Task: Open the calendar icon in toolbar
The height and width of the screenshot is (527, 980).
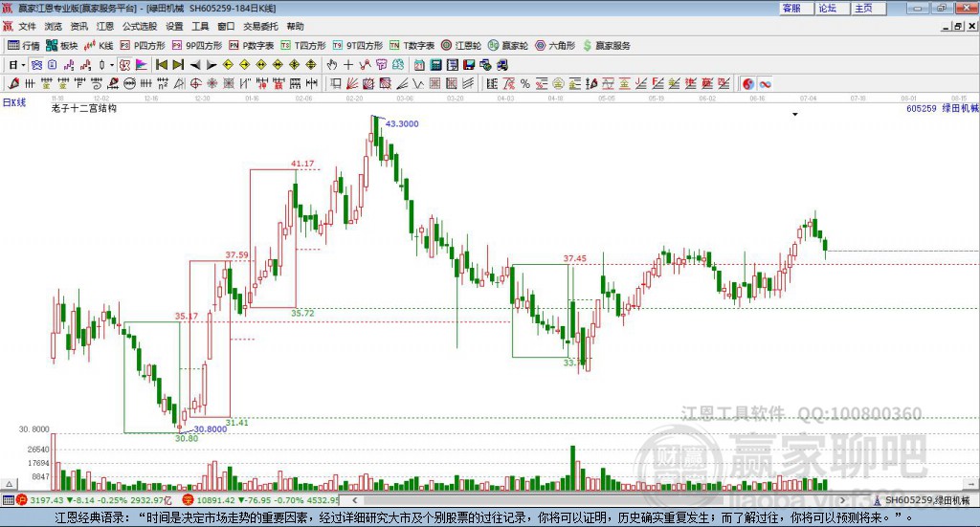Action: (x=419, y=65)
